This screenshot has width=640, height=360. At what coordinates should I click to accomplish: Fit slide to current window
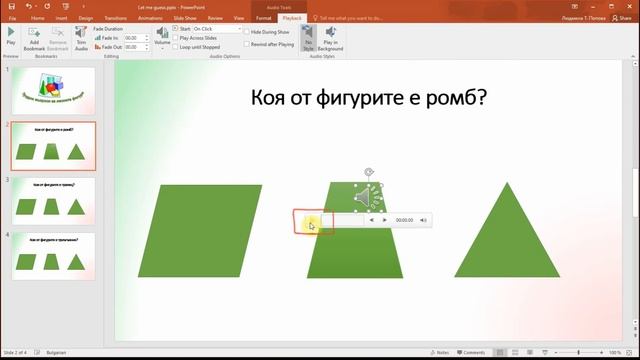pyautogui.click(x=629, y=352)
